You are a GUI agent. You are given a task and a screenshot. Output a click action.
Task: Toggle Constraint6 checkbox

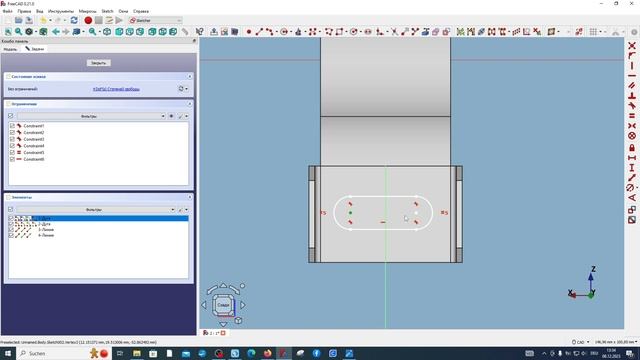[12, 159]
